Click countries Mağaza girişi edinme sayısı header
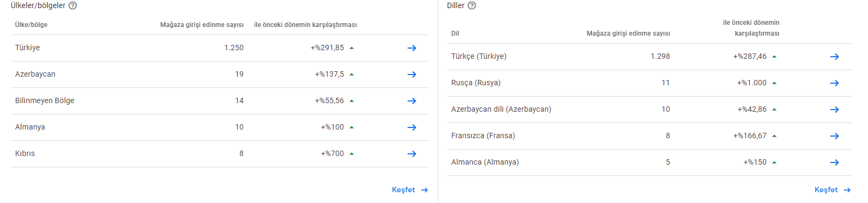Screen dimensions: 868x203 [202, 25]
